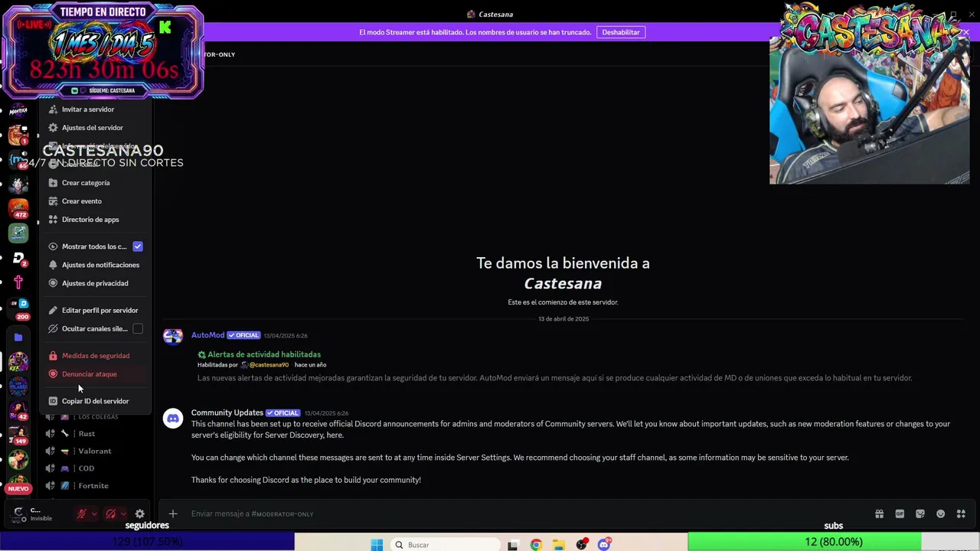Click the Community Updates Discord avatar
Image resolution: width=980 pixels, height=551 pixels.
pos(173,418)
